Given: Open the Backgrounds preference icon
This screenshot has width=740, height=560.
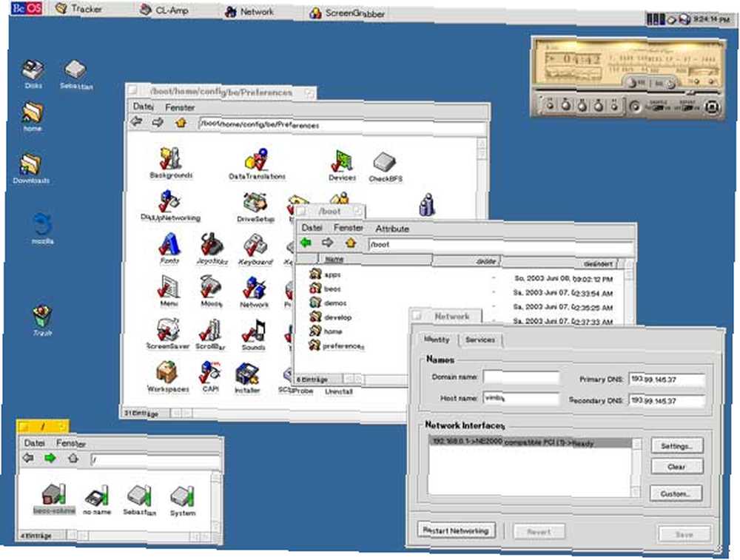Looking at the screenshot, I should (170, 163).
